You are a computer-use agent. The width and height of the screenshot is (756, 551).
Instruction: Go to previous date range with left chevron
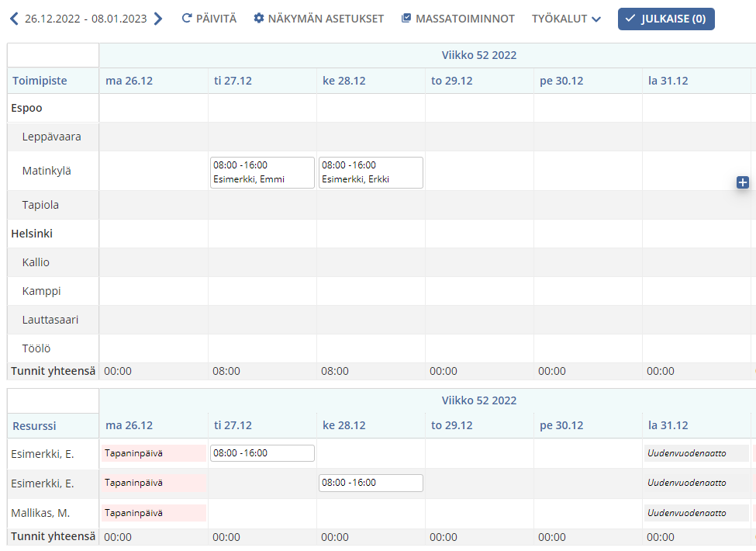14,19
